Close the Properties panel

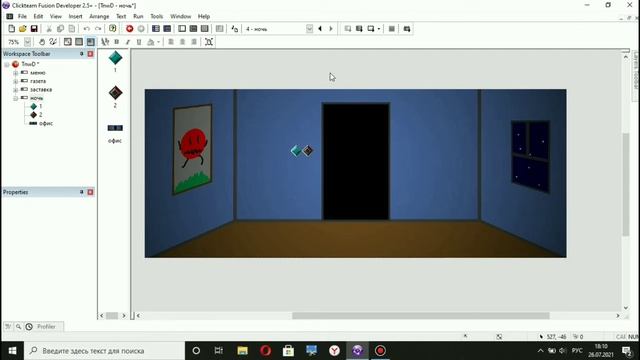coord(90,192)
